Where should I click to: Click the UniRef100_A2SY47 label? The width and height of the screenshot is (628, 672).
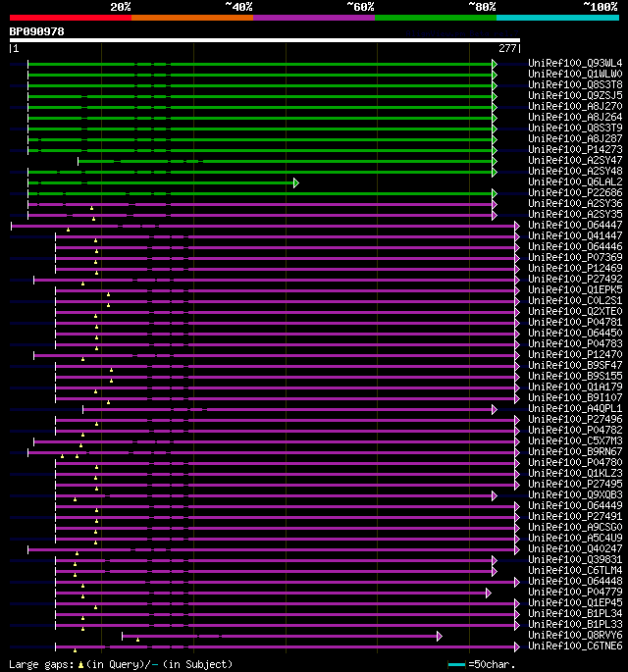[x=575, y=160]
